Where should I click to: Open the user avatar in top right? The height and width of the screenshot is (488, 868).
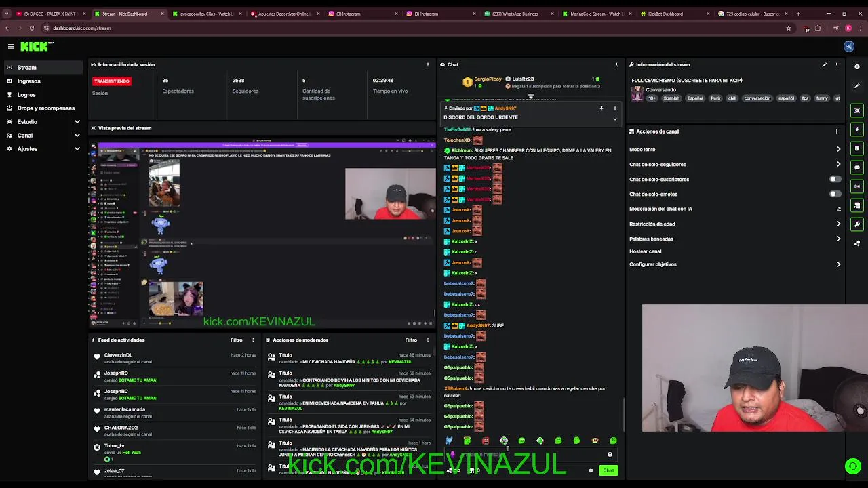(x=849, y=46)
